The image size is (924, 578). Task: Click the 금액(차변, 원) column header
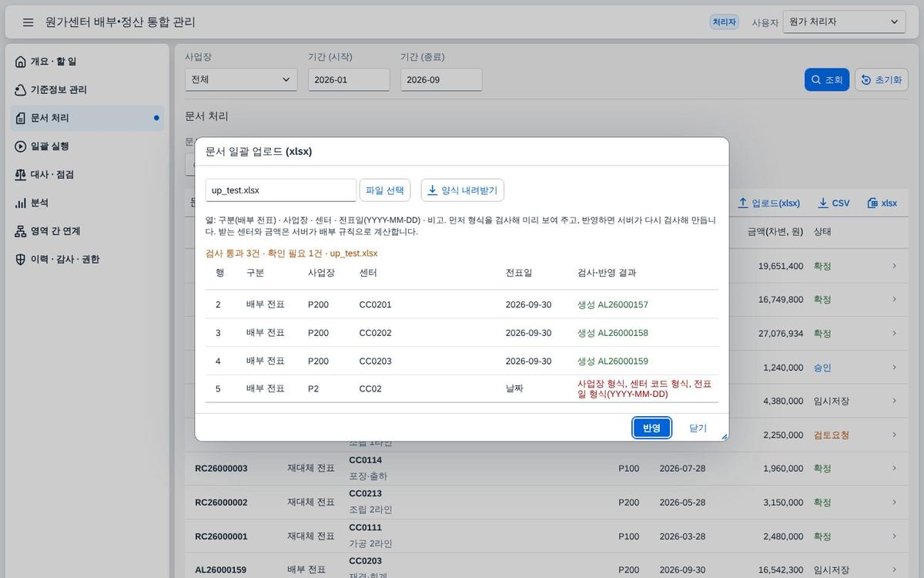(775, 231)
